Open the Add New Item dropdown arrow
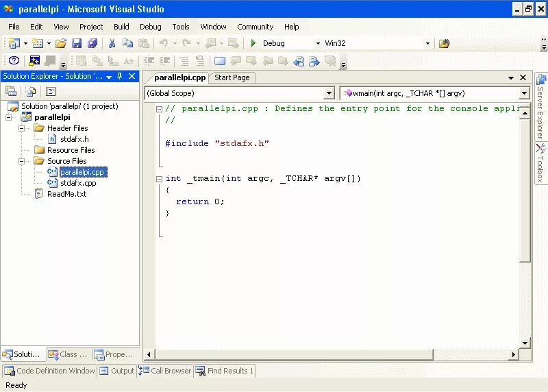This screenshot has width=548, height=392. click(x=49, y=43)
